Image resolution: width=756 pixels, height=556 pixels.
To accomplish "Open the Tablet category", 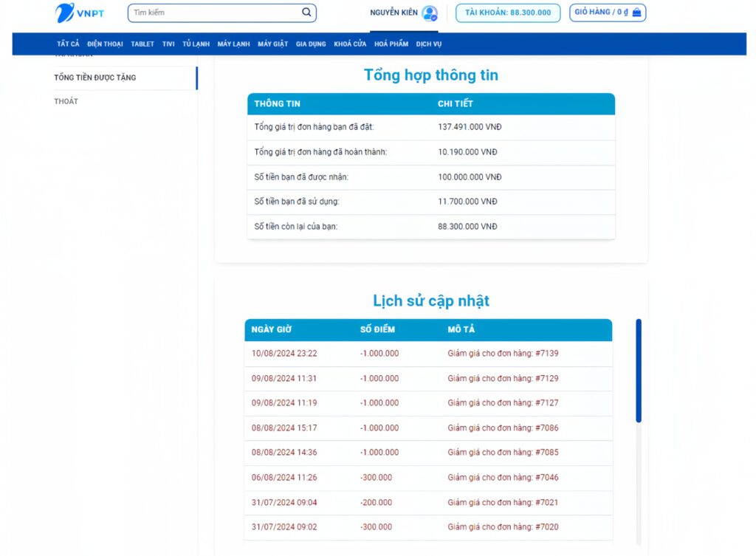I will pos(142,44).
